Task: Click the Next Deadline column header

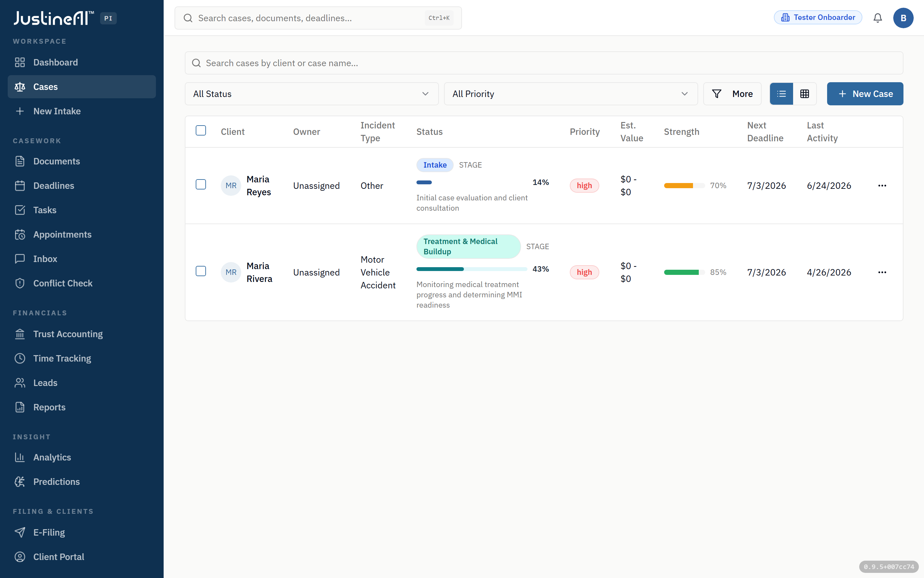Action: 765,132
